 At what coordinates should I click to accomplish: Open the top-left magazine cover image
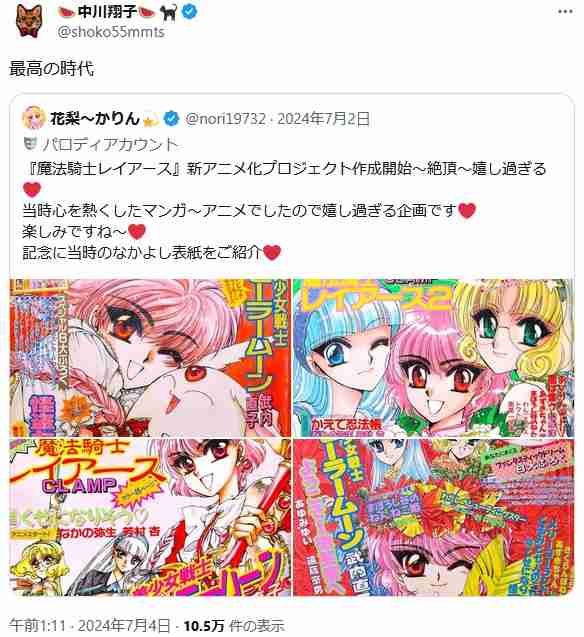coord(150,358)
